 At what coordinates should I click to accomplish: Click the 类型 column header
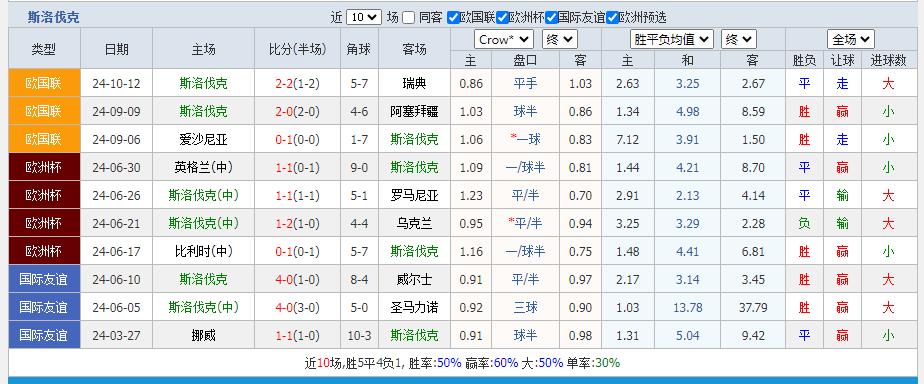coord(44,49)
